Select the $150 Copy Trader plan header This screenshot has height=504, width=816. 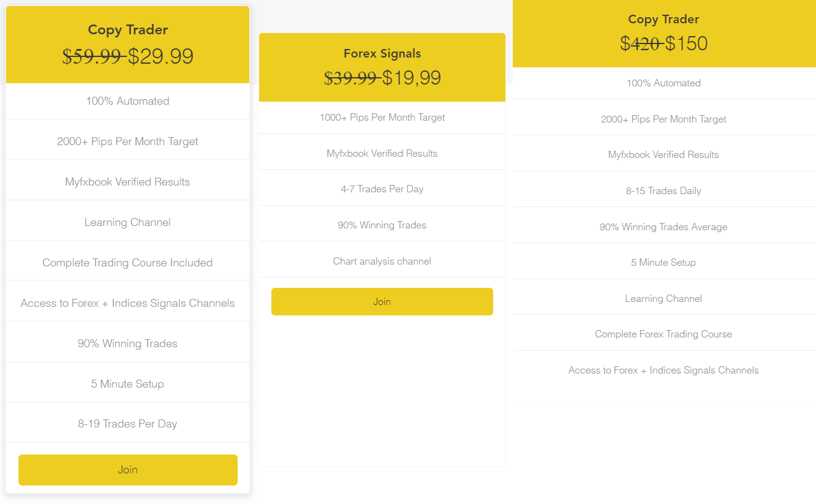tap(664, 34)
